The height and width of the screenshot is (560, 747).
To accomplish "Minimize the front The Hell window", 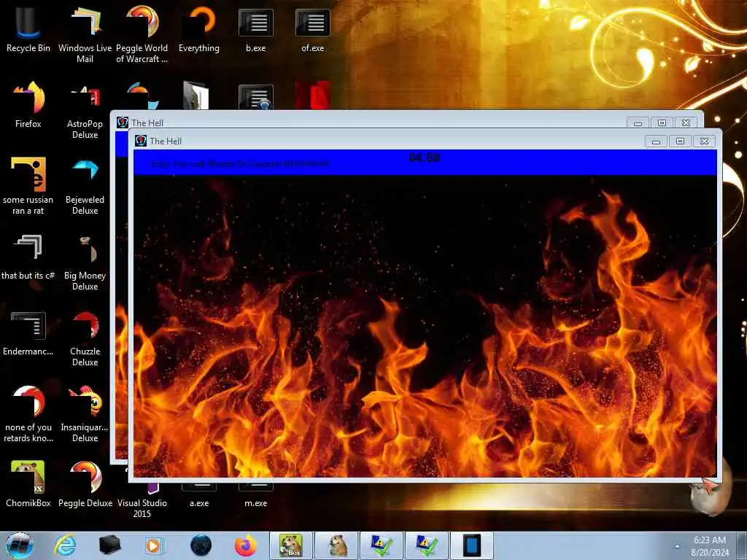I will pos(656,141).
